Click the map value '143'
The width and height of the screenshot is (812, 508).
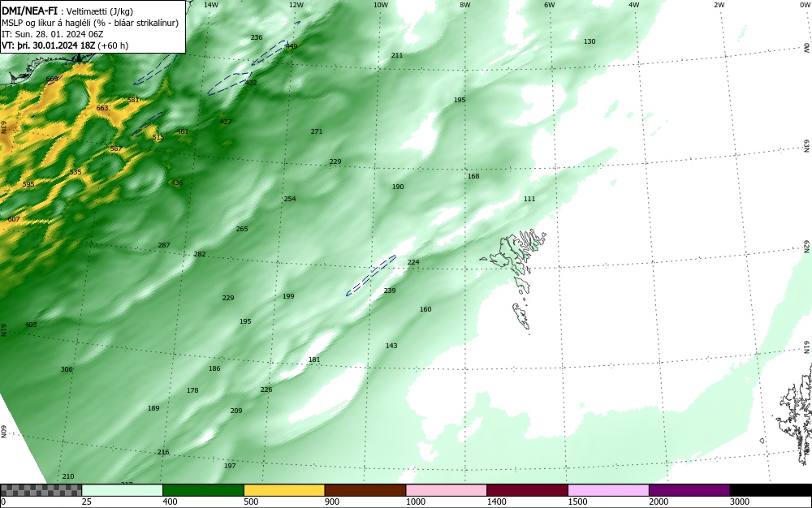(x=391, y=346)
